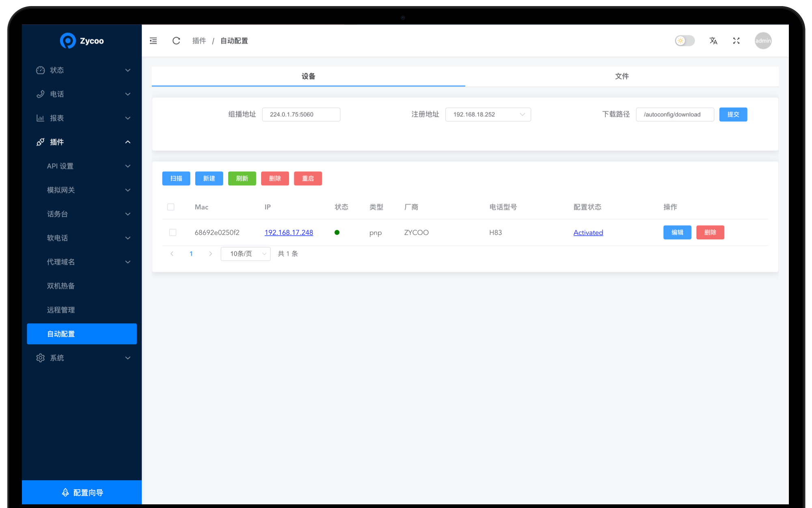Click the Zycoo logo
Screen dimensions: 812x508
coord(68,41)
